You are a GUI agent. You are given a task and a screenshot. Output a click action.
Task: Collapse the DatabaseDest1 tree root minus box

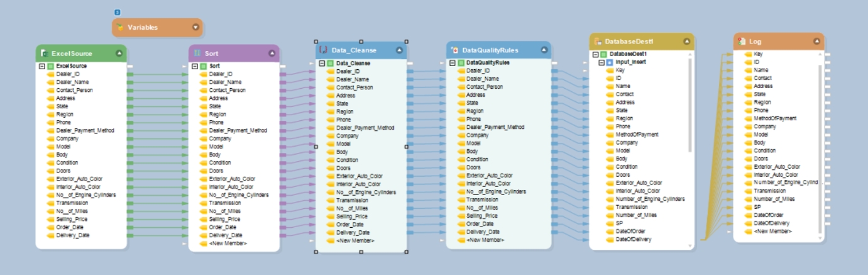(x=595, y=54)
